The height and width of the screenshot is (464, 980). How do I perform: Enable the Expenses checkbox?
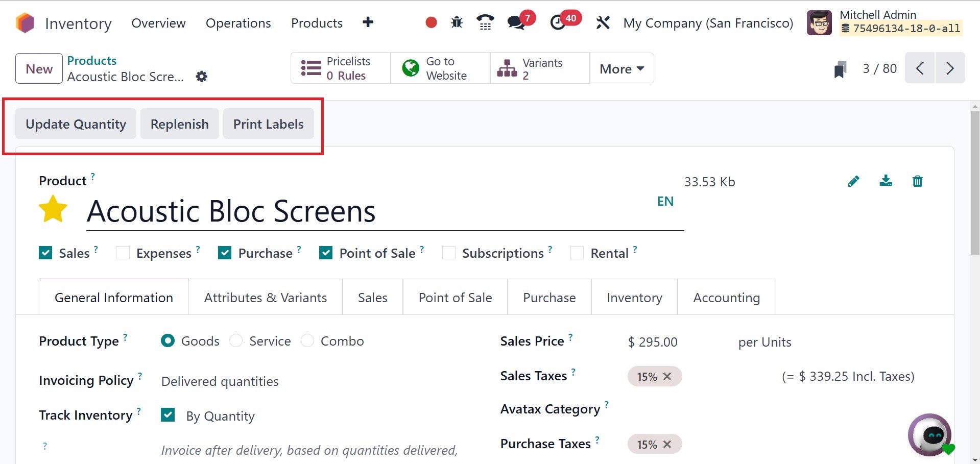123,253
